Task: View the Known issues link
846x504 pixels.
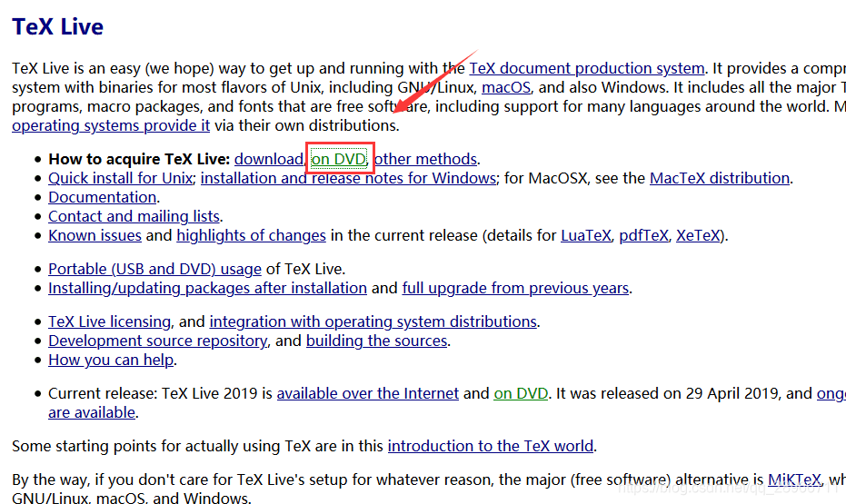Action: tap(95, 235)
